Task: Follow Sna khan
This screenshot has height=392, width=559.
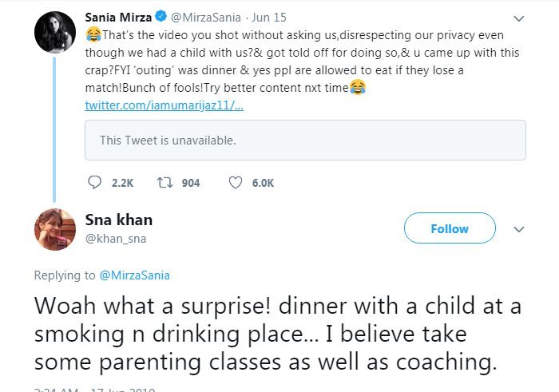Action: point(450,228)
